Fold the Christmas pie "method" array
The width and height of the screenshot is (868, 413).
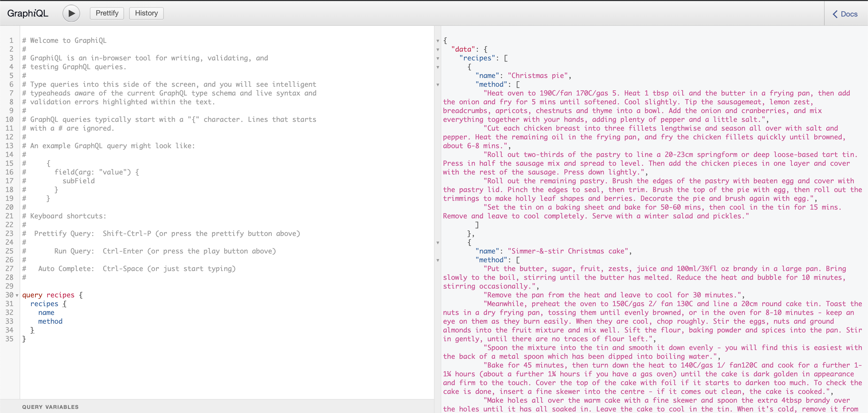(x=438, y=85)
